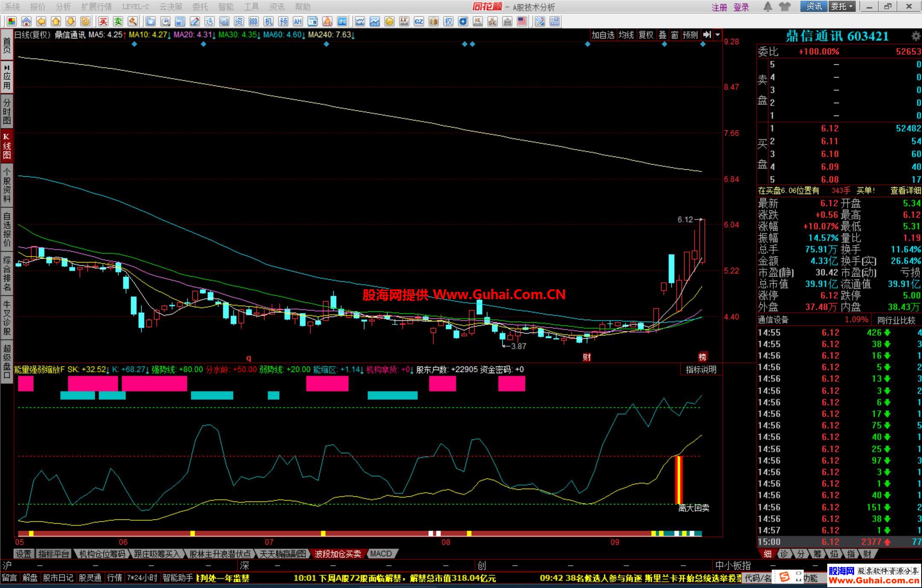Screen dimensions: 922x588
Task: Click the yellow down-arrow toolbar icon
Action: click(x=70, y=21)
